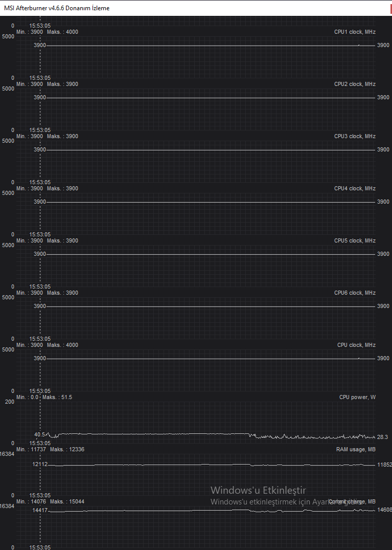The width and height of the screenshot is (392, 550).
Task: Click the CPU5 clock, MHz graph label
Action: [x=355, y=240]
